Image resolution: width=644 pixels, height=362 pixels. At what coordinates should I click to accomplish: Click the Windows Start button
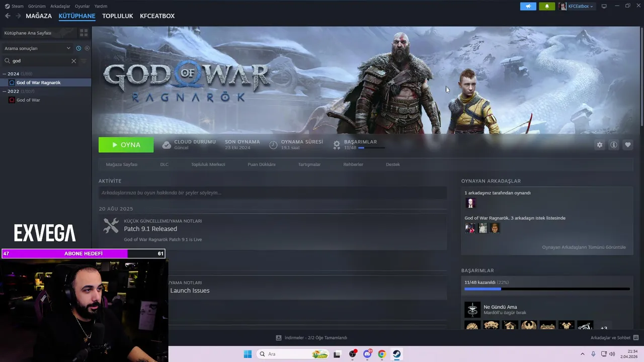[x=248, y=354]
